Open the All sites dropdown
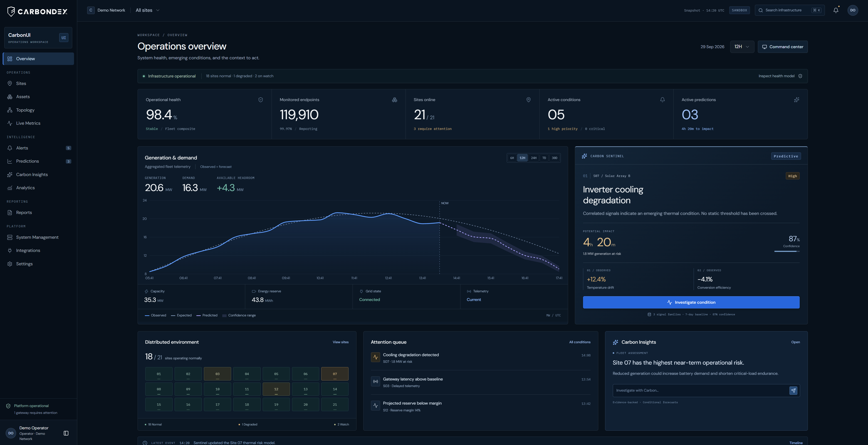This screenshot has height=445, width=868. tap(148, 10)
